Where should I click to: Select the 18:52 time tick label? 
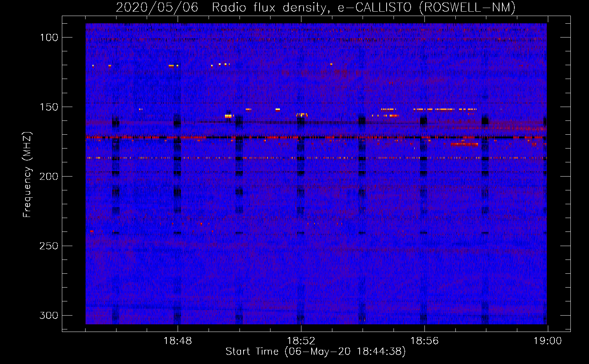301,341
